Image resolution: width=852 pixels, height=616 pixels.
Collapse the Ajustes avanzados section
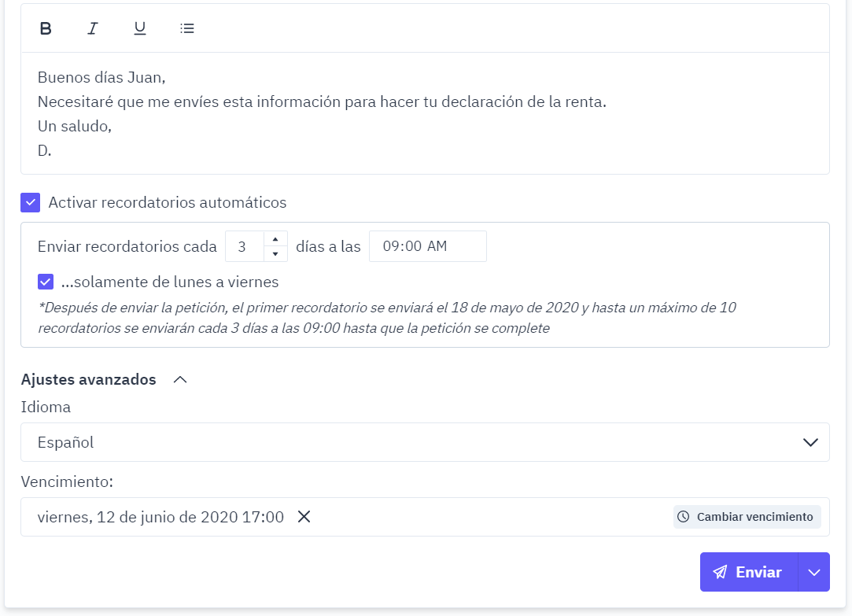pos(180,379)
